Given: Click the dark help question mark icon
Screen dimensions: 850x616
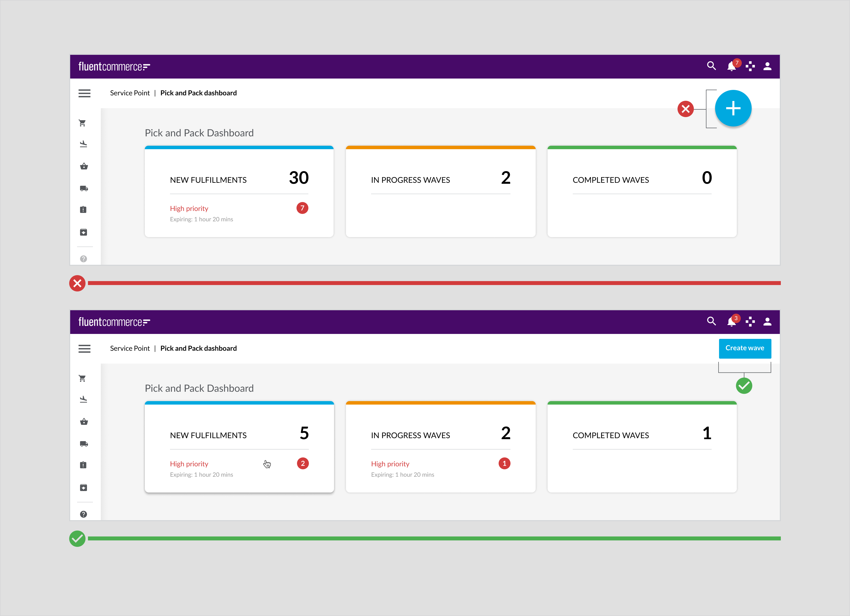Looking at the screenshot, I should click(x=84, y=514).
